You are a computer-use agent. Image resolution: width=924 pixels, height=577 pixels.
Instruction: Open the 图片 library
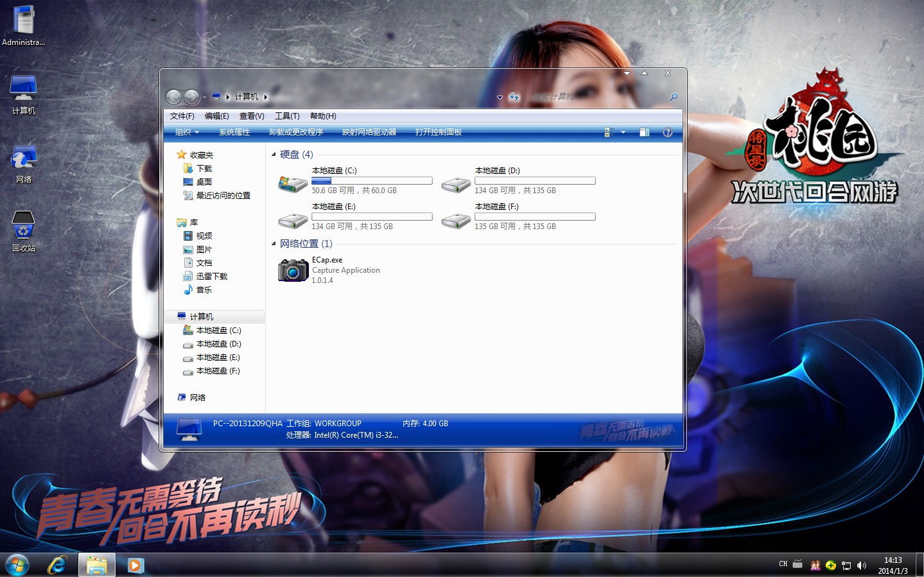tap(197, 249)
